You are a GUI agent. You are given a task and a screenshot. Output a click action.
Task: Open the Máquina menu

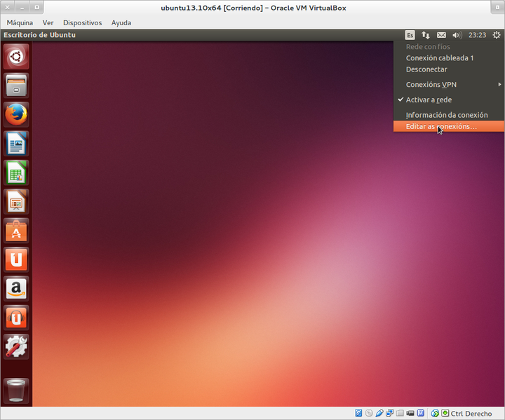[x=20, y=23]
